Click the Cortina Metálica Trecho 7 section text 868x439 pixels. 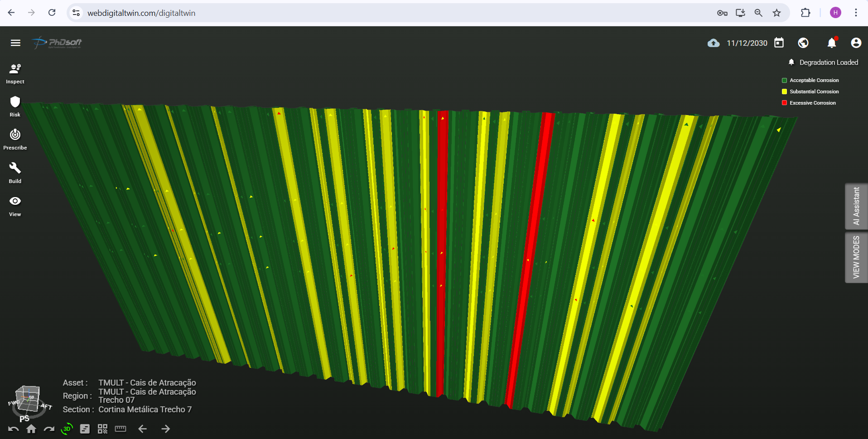click(145, 410)
